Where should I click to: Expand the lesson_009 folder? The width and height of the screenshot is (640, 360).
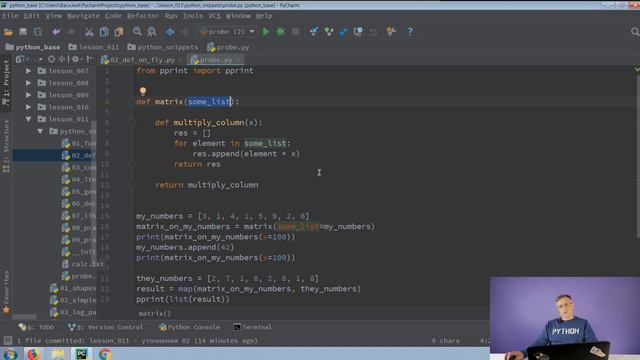click(28, 95)
